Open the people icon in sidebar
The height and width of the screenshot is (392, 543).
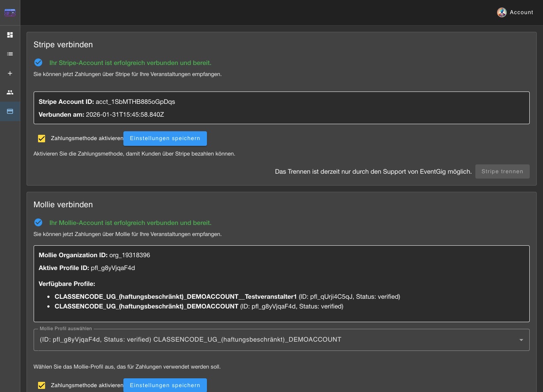(x=10, y=92)
